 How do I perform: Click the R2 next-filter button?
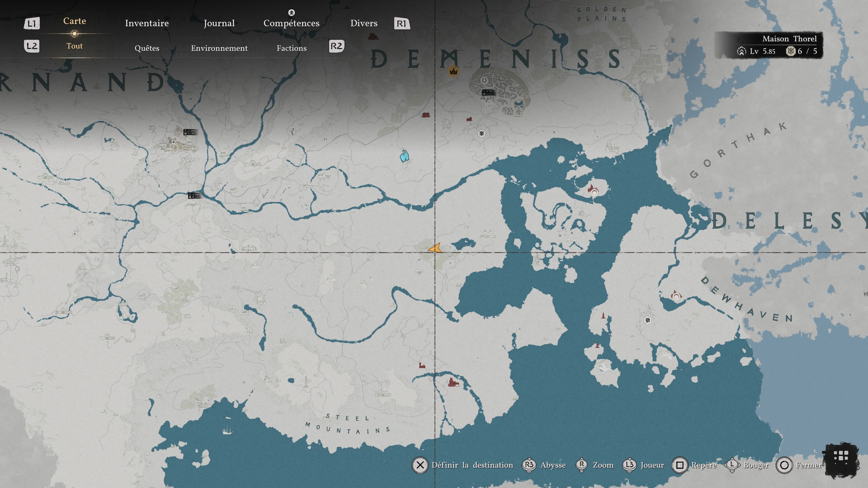tap(336, 46)
